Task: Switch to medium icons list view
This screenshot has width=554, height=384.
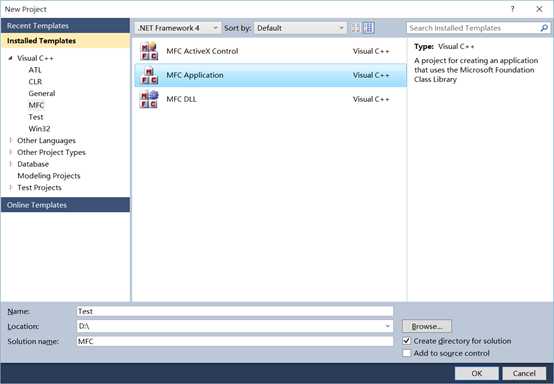Action: coord(369,28)
